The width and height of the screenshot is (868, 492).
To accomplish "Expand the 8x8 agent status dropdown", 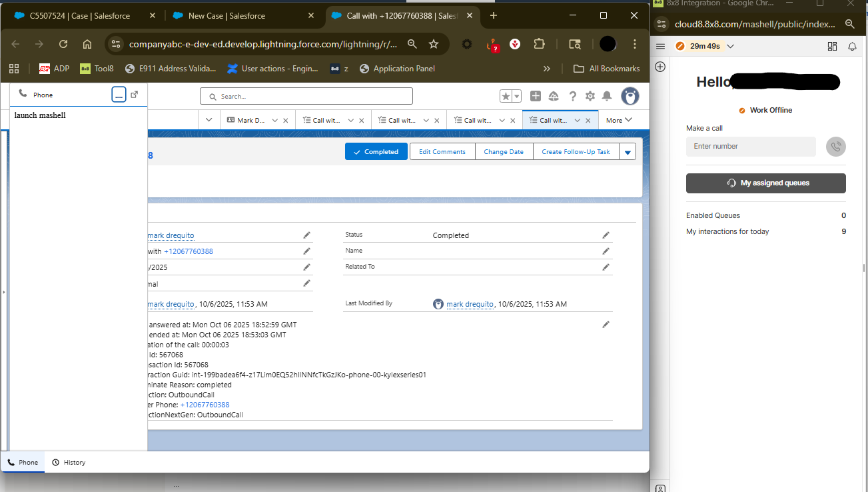I will 731,46.
